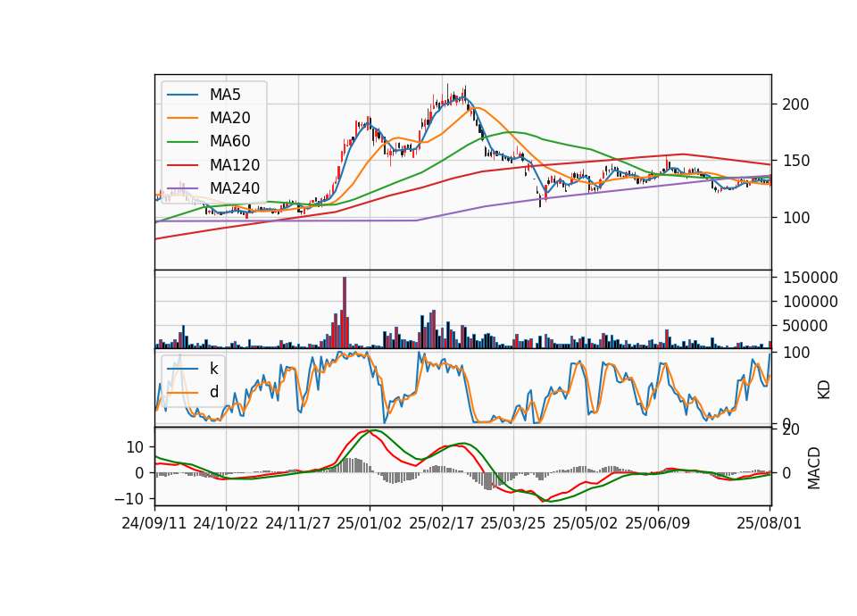The height and width of the screenshot is (616, 857).
Task: Click the MA240 legend label
Action: (x=235, y=188)
